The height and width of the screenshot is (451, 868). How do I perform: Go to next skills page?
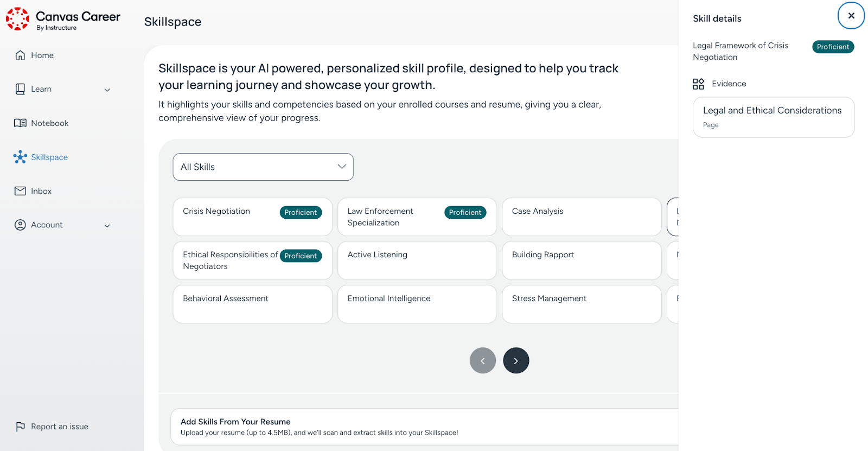click(x=516, y=360)
